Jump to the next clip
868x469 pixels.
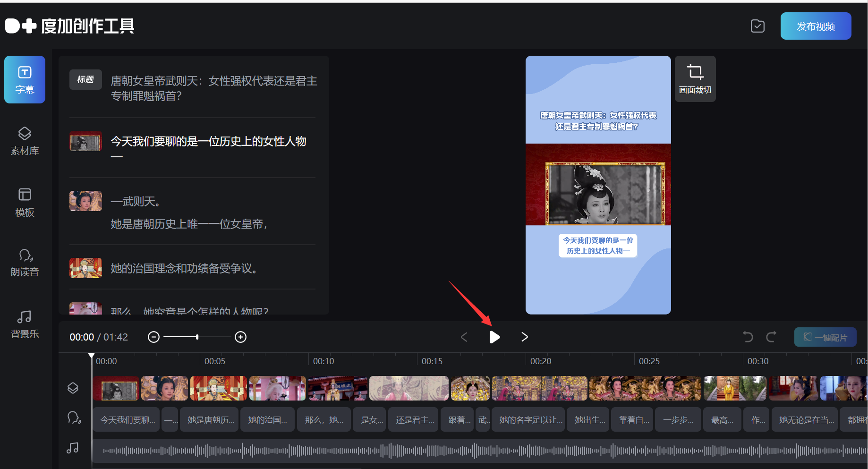[524, 337]
